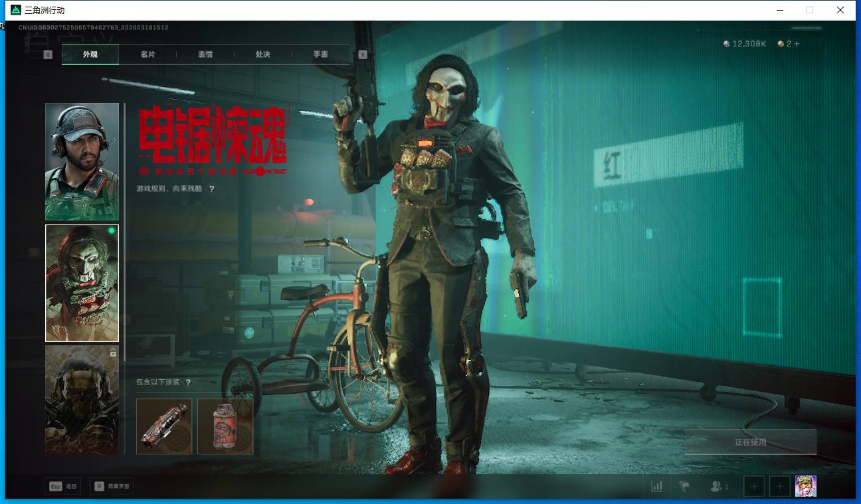This screenshot has height=504, width=861.
Task: Click the scrollbar beside skin thumbnails
Action: tap(125, 232)
